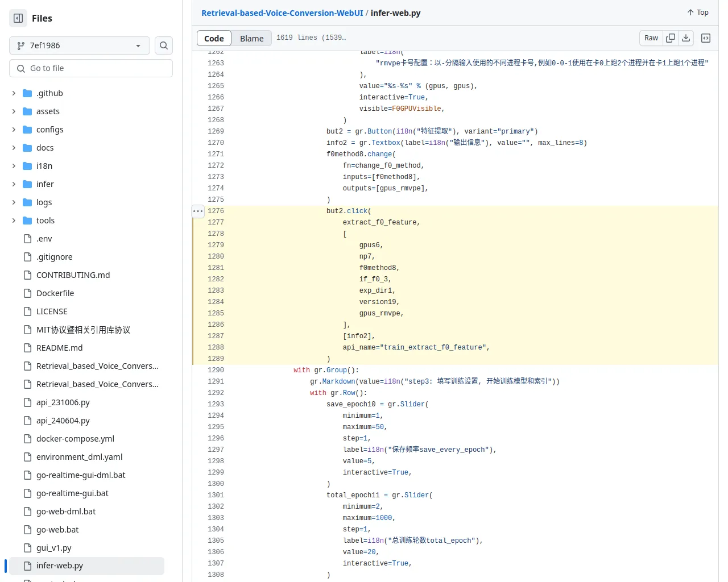Switch to the Code tab
This screenshot has width=728, height=582.
[x=214, y=38]
